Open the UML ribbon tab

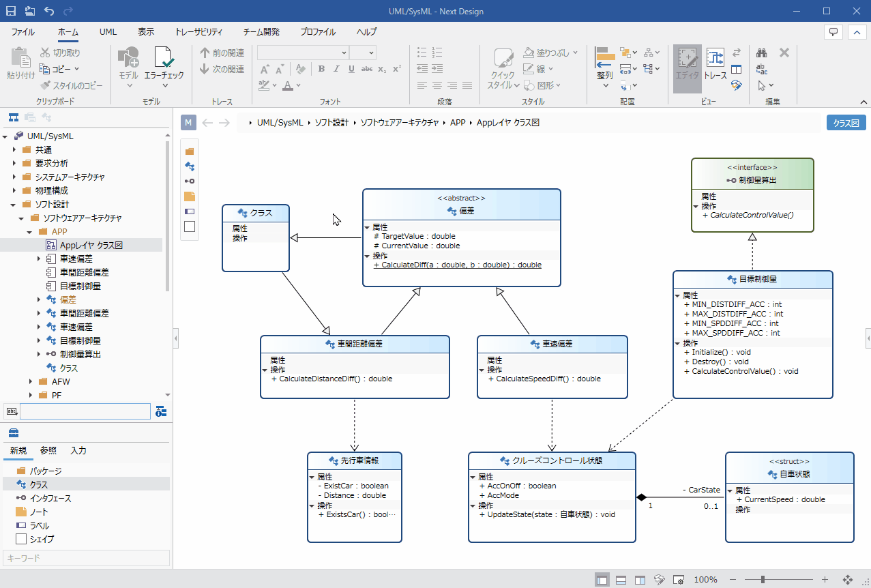pos(108,32)
